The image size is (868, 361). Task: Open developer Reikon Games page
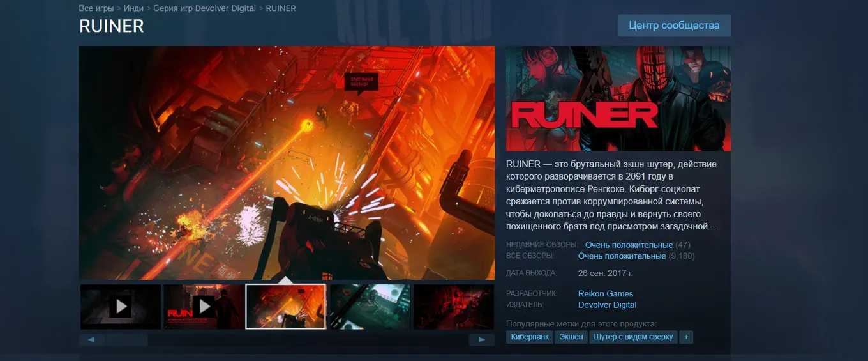[606, 294]
